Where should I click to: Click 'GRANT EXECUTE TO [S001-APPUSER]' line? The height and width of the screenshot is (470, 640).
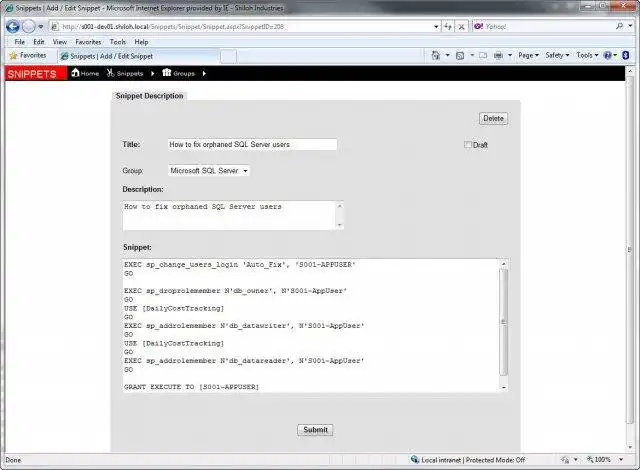[191, 387]
